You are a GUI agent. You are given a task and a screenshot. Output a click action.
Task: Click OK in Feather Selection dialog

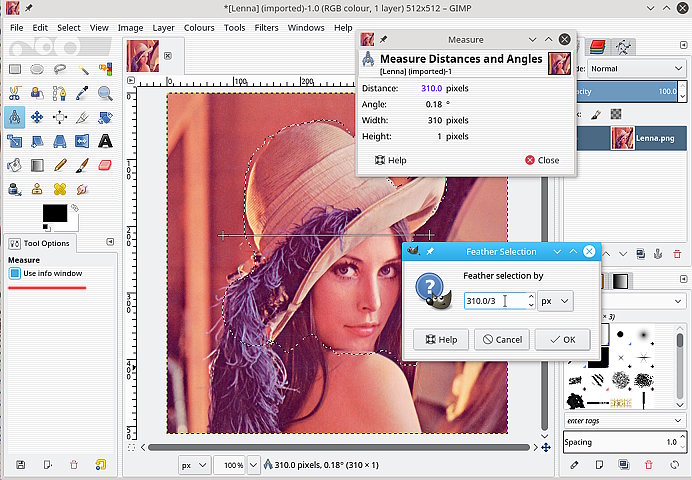561,339
